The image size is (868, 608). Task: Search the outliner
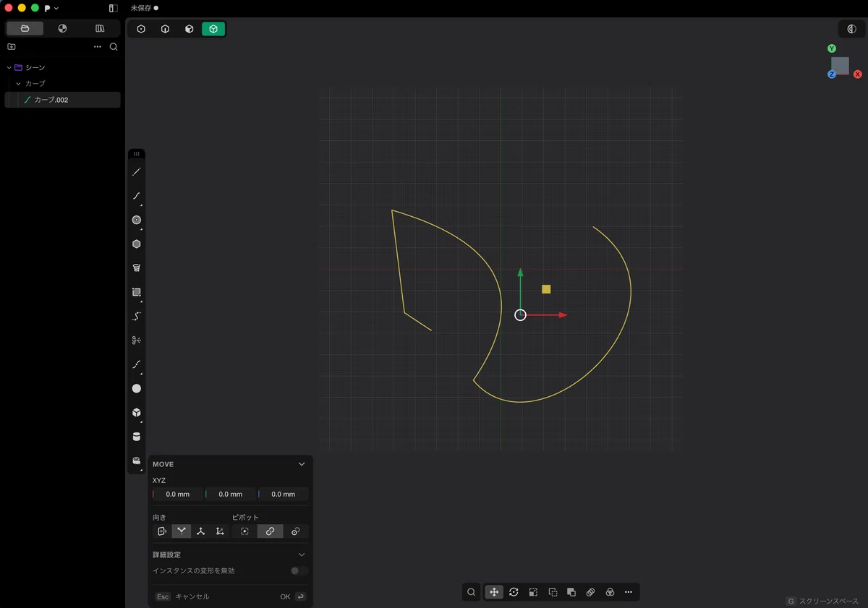click(x=114, y=46)
